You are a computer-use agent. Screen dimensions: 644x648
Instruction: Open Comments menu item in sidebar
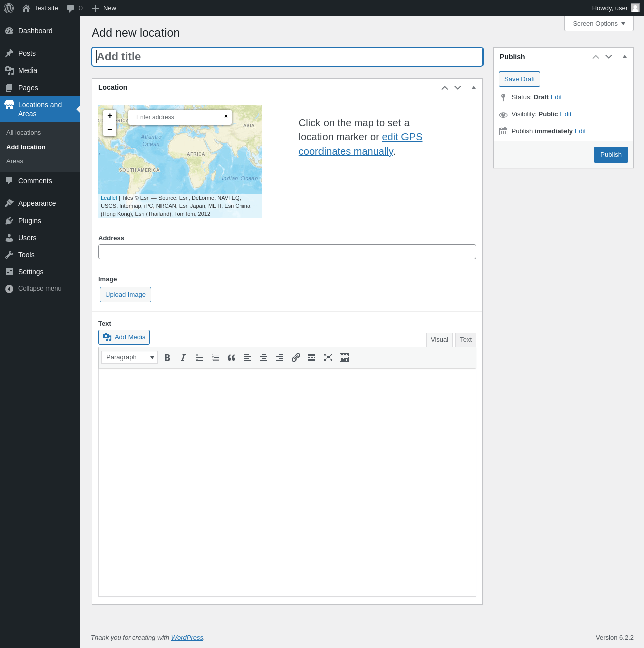(x=40, y=181)
